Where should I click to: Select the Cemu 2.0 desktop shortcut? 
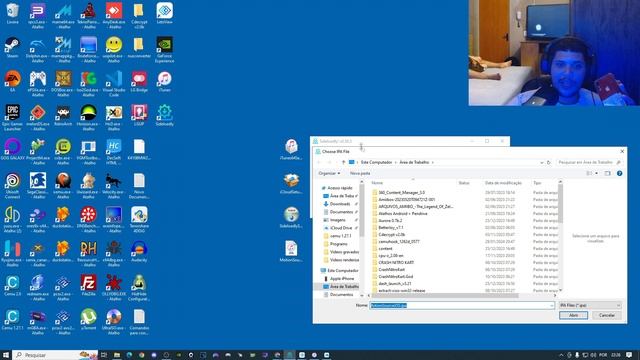pyautogui.click(x=12, y=284)
